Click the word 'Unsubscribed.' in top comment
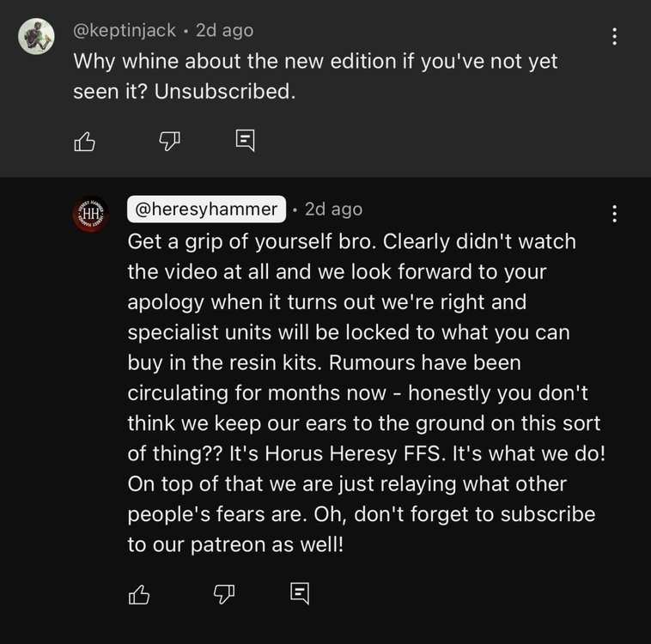 point(225,91)
